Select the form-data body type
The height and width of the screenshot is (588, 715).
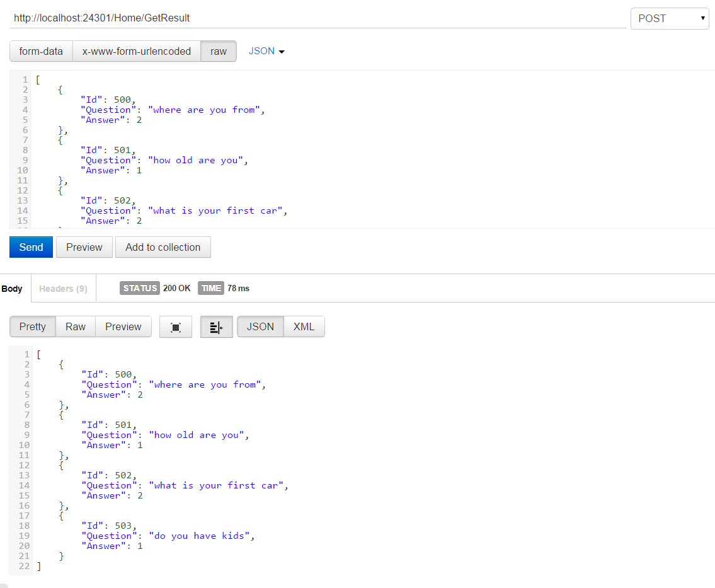coord(41,52)
